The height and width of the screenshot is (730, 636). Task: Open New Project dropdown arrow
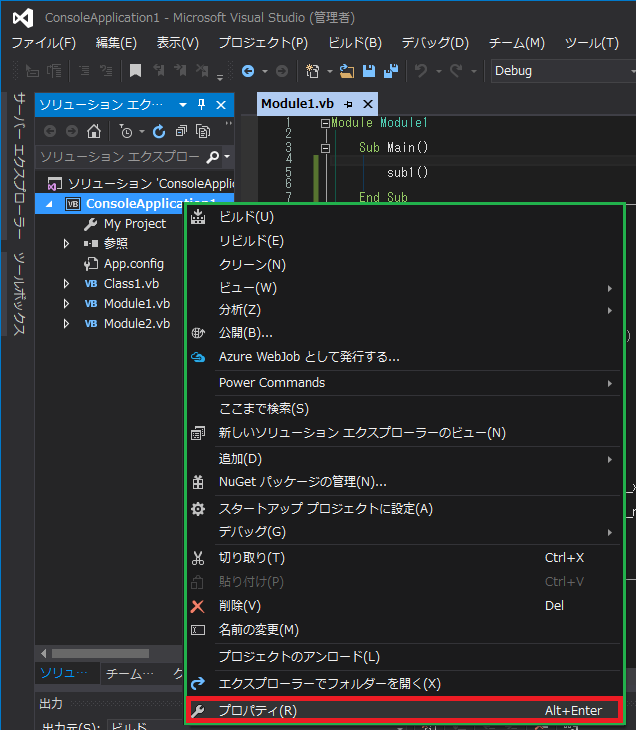click(330, 72)
